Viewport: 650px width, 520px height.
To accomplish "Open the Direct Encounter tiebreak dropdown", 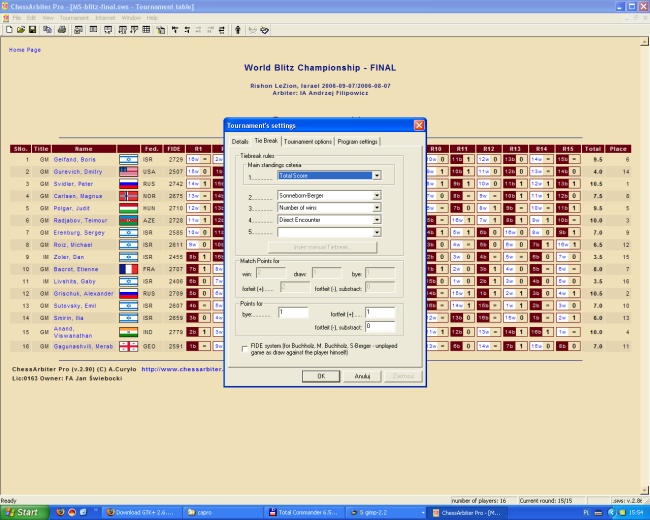I will tap(376, 220).
